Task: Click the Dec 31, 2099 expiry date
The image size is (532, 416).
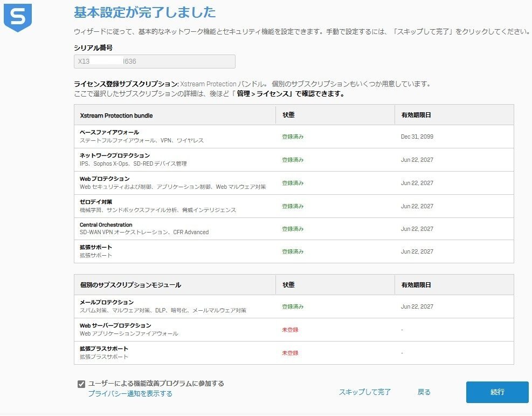Action: (x=417, y=137)
